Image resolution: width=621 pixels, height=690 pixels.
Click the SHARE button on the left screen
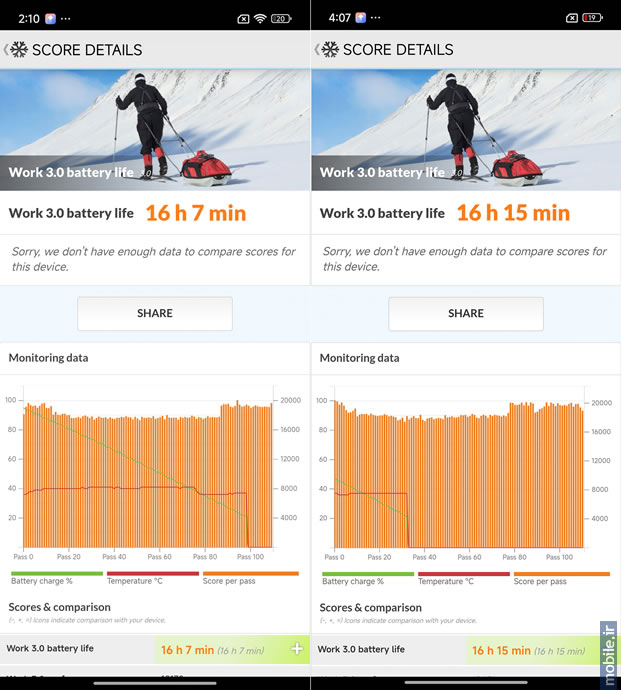(155, 313)
